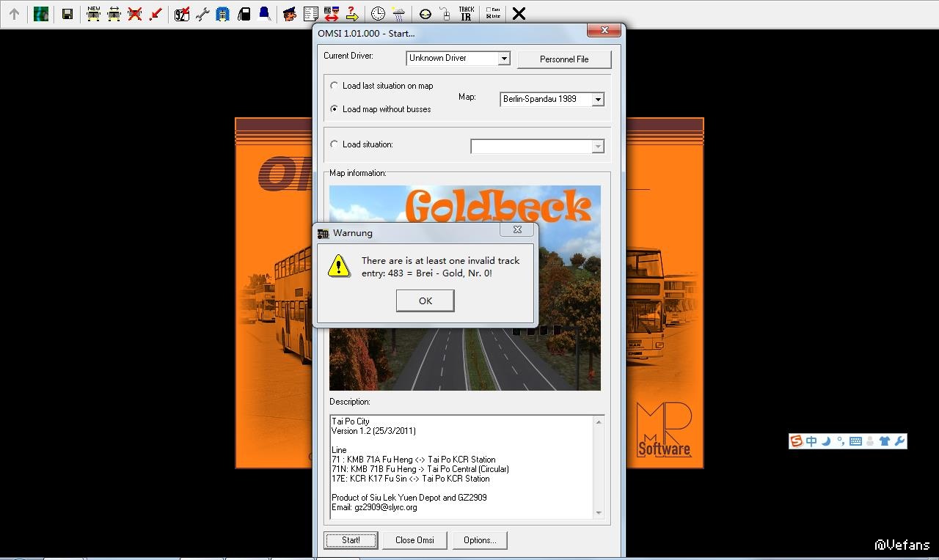Click the 92 number plate icon
Viewport: 939px width, 560px height.
(x=182, y=14)
